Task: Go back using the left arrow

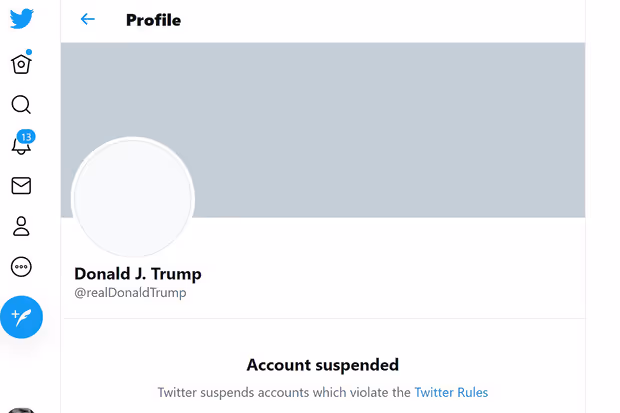Action: [x=88, y=19]
